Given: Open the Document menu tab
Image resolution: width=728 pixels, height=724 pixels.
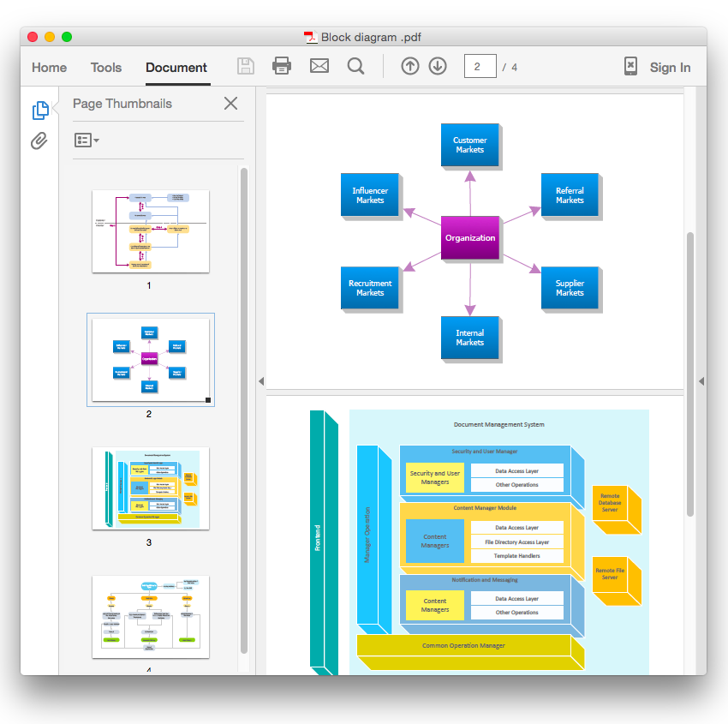Looking at the screenshot, I should [176, 68].
